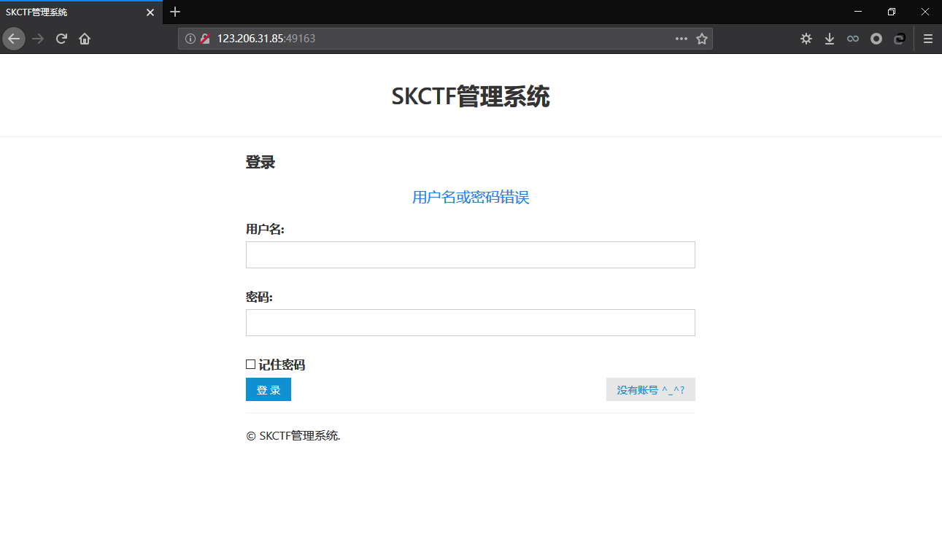Reload the page using refresh icon
Screen dimensions: 942x560
click(x=61, y=38)
